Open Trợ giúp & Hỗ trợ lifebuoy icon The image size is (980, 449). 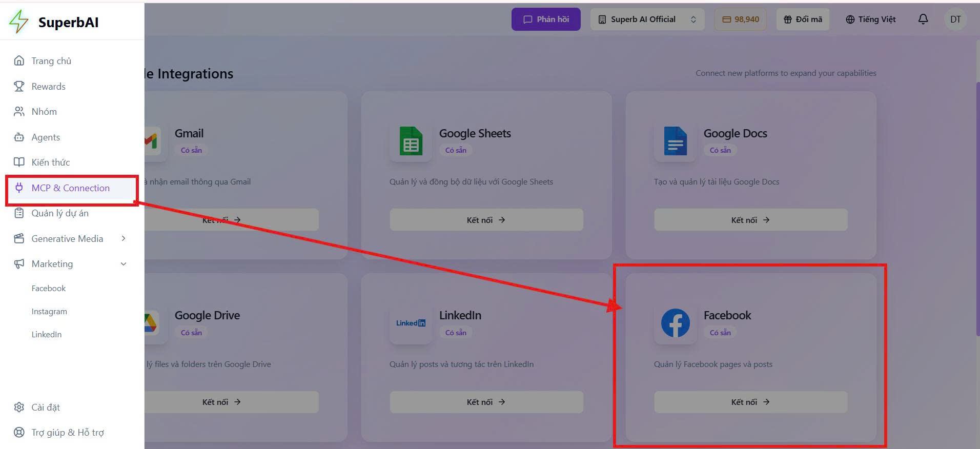point(19,432)
